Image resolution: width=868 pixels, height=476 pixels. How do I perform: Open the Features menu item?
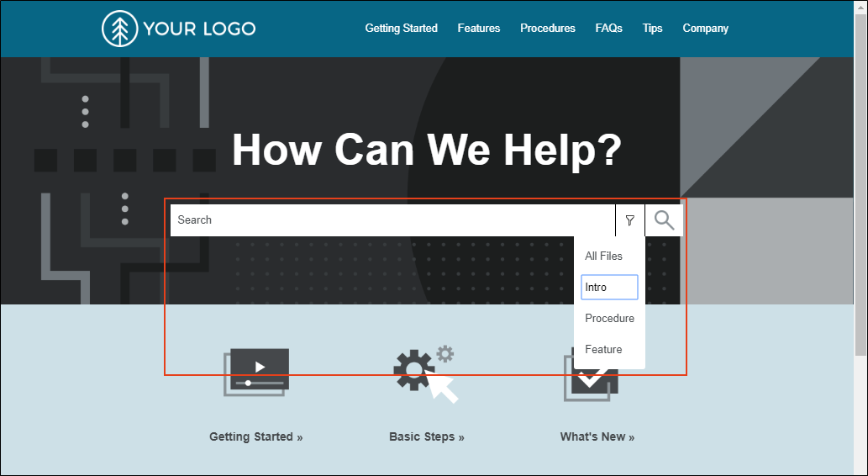pyautogui.click(x=479, y=29)
